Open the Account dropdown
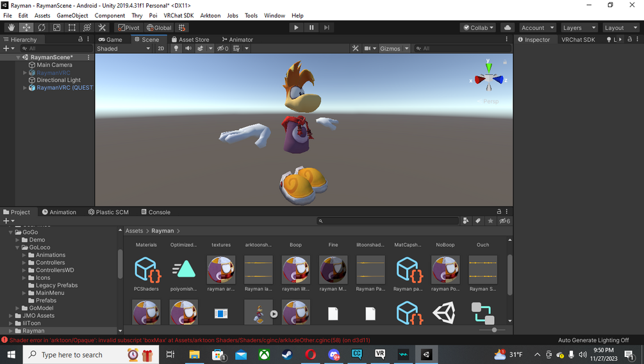The height and width of the screenshot is (364, 644). [x=537, y=28]
